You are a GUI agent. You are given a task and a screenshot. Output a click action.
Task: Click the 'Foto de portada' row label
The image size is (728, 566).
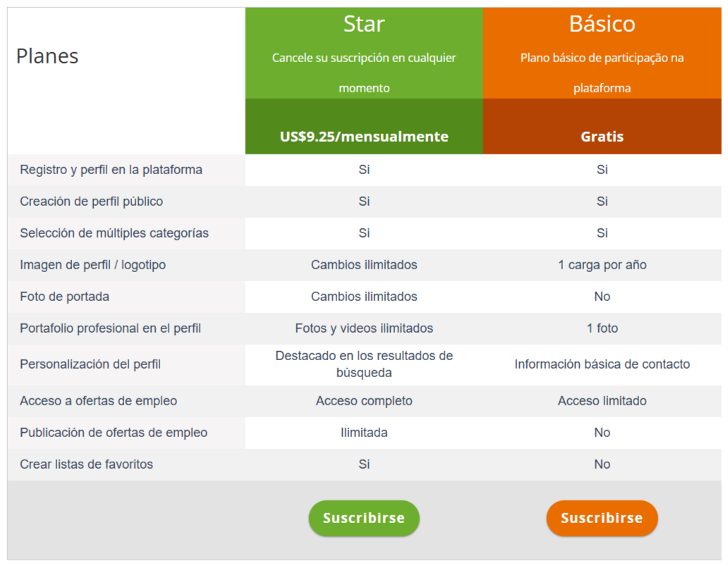point(64,297)
